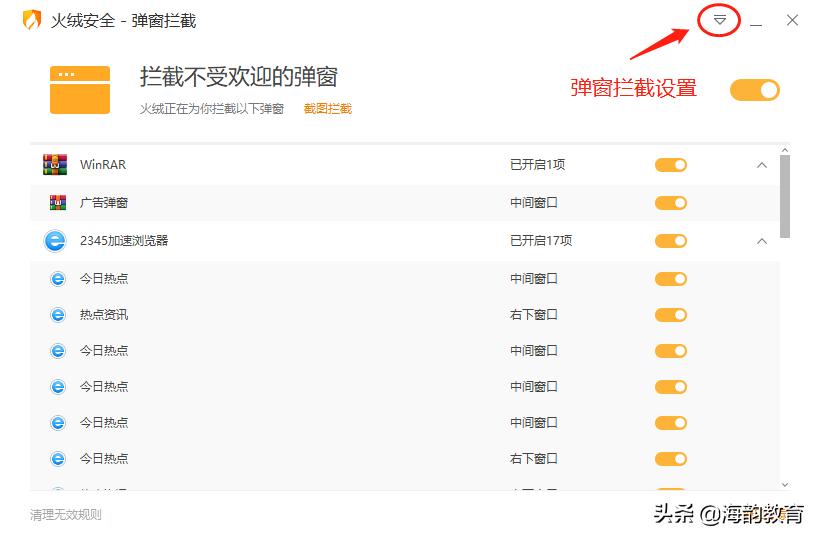This screenshot has height=540, width=820.
Task: Select the 广告弹窗 rule label
Action: coord(104,202)
